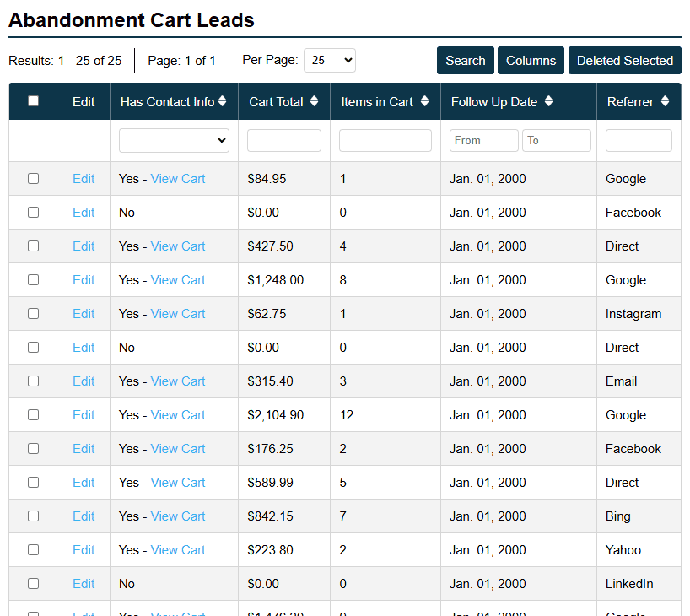
Task: Click the Results 1 - 25 of 25 text
Action: [65, 60]
